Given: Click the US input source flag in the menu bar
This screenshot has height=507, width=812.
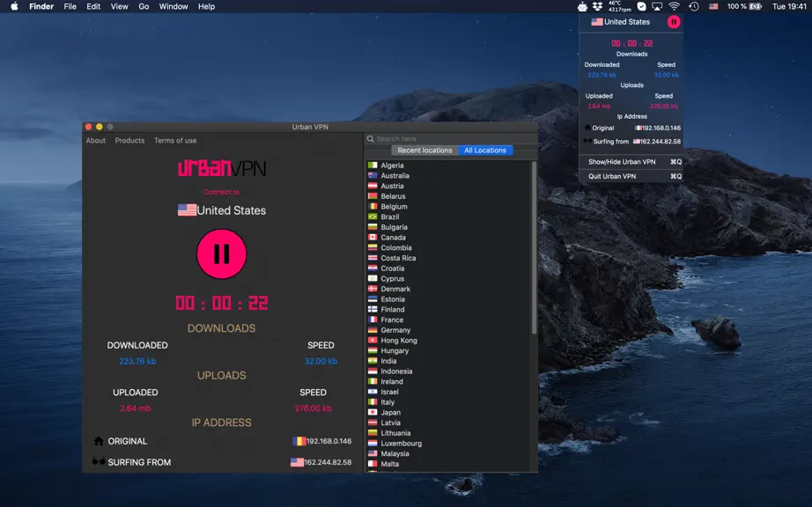Looking at the screenshot, I should pyautogui.click(x=713, y=7).
